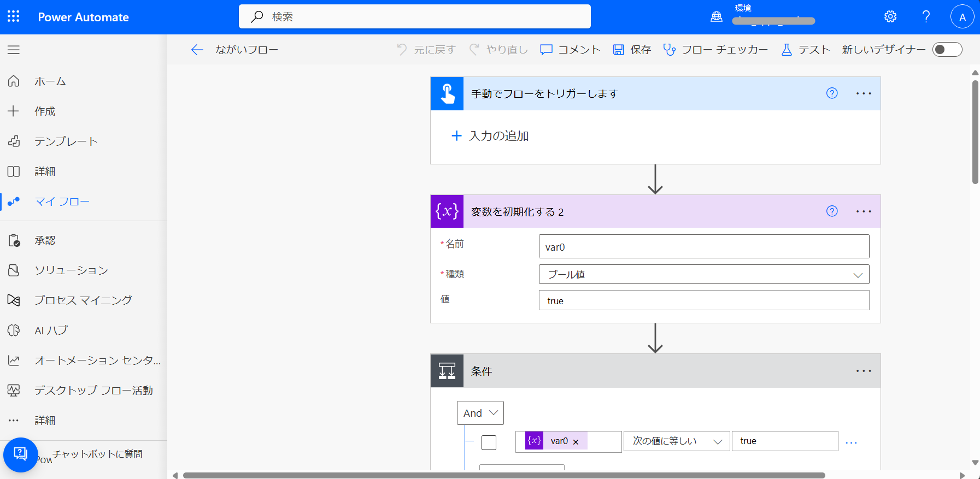Click the vertical scrollbar thumb
The height and width of the screenshot is (479, 980).
pos(975,132)
